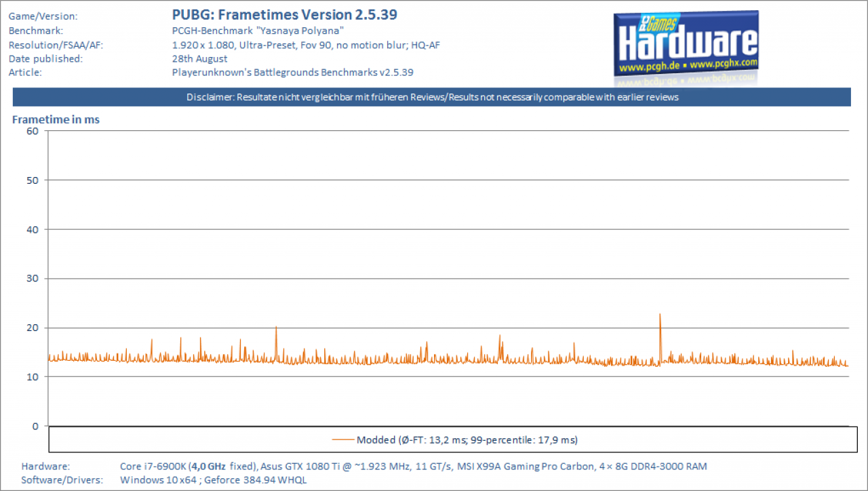Image resolution: width=868 pixels, height=491 pixels.
Task: Click the "Resolution/FSAA/AF:" label
Action: pyautogui.click(x=55, y=45)
